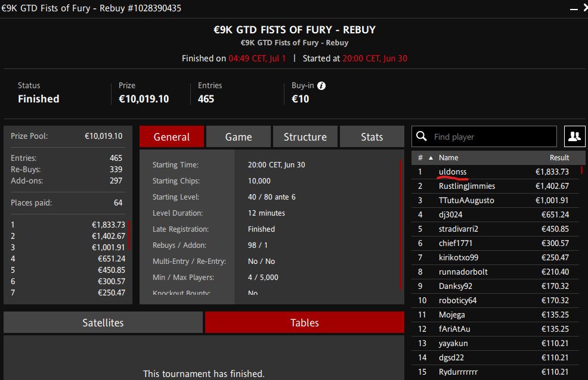Screen dimensions: 588x380
Task: Click the magnifier search icon
Action: 422,136
